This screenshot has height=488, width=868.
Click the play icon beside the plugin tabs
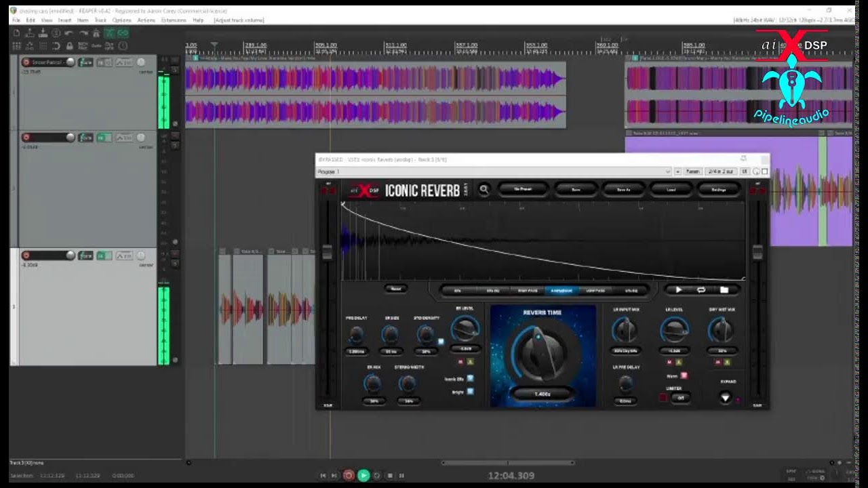(679, 289)
